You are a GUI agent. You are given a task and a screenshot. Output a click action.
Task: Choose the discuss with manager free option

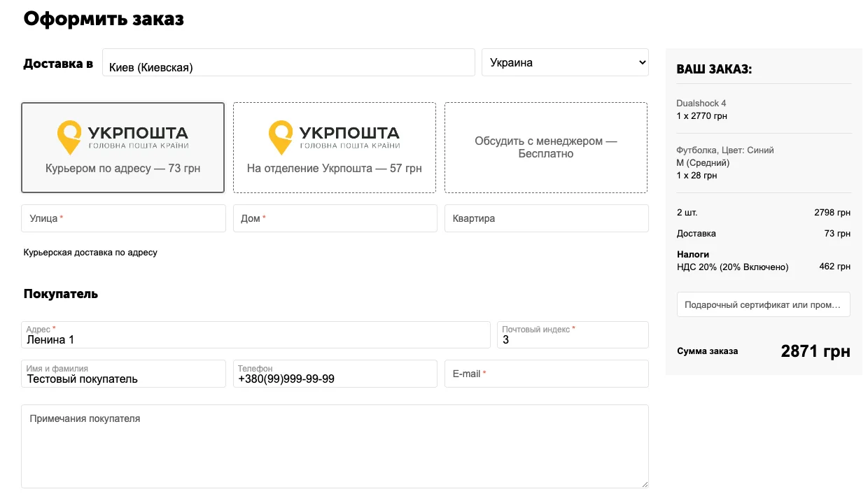546,148
